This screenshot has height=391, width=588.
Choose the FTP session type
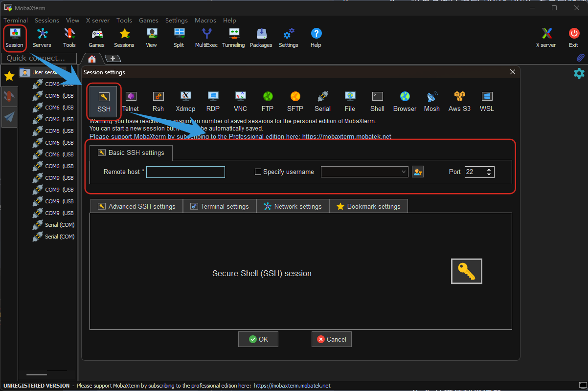click(268, 102)
